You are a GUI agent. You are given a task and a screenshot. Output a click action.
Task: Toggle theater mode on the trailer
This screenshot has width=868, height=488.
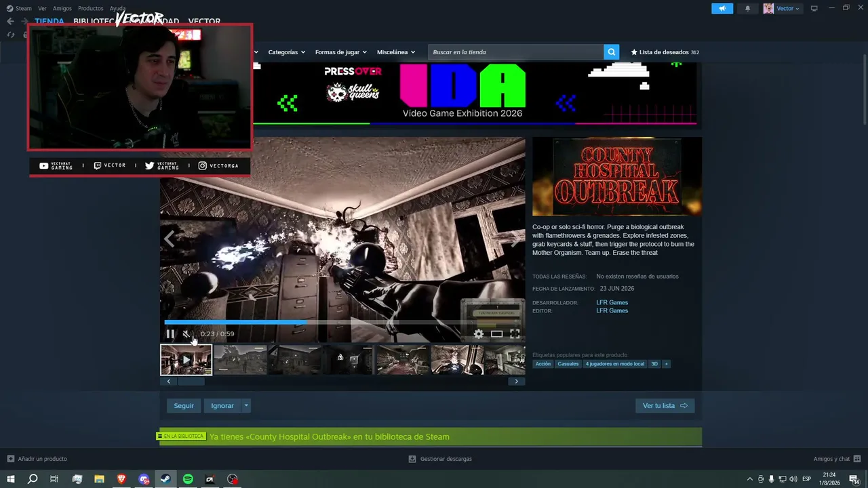[x=497, y=333]
